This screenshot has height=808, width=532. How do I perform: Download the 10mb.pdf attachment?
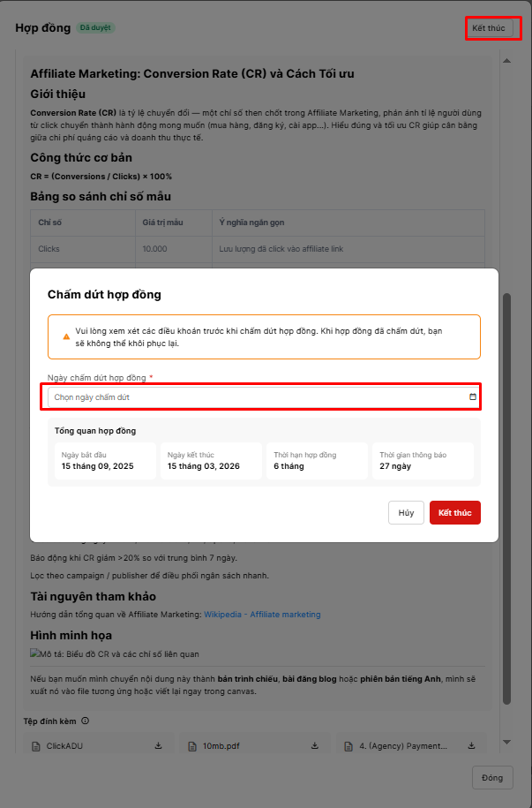[x=314, y=746]
